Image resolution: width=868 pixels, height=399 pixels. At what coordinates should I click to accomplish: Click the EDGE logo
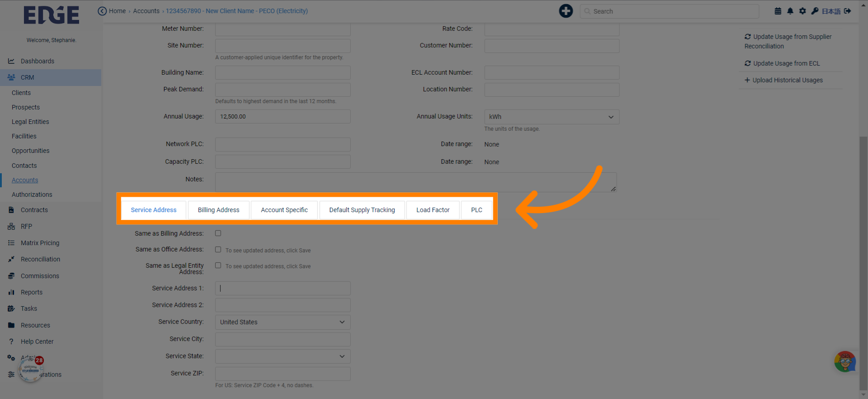51,15
